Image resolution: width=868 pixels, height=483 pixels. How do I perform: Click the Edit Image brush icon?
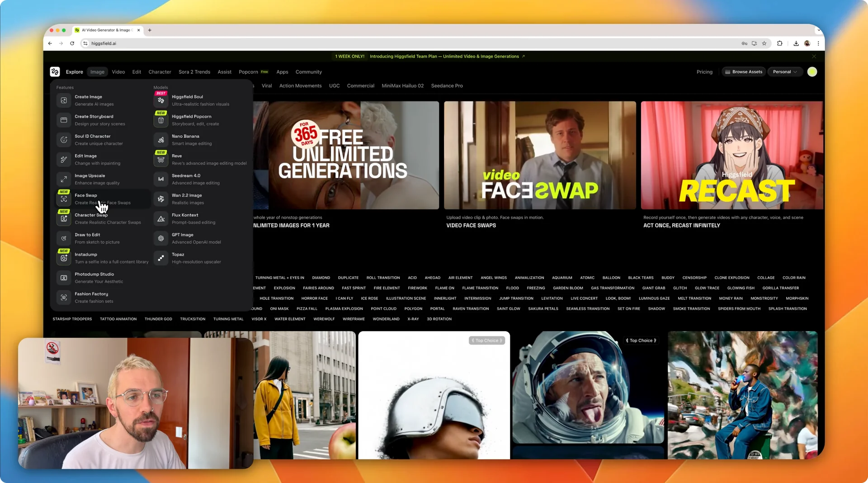coord(64,160)
